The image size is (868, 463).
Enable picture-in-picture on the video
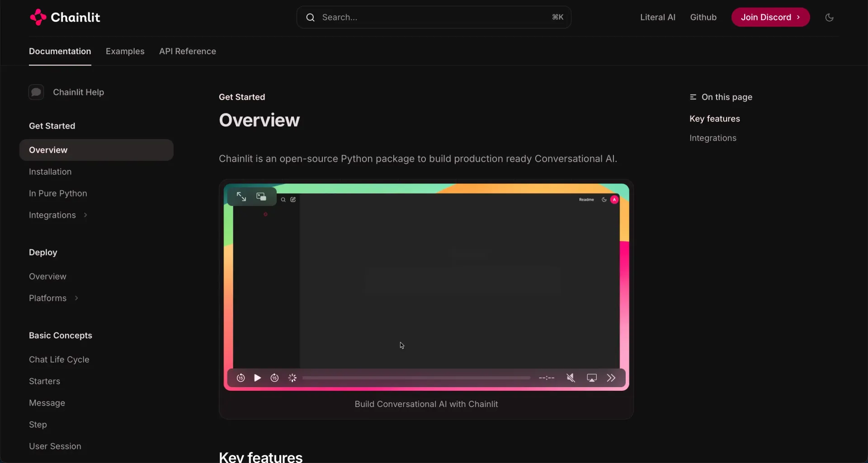[x=261, y=196]
